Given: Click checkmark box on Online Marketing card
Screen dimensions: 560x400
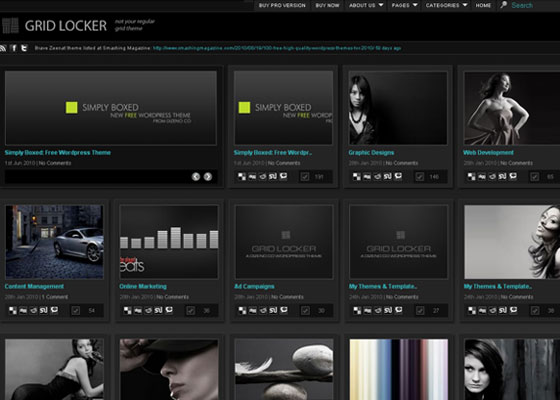Looking at the screenshot, I should click(x=190, y=311).
